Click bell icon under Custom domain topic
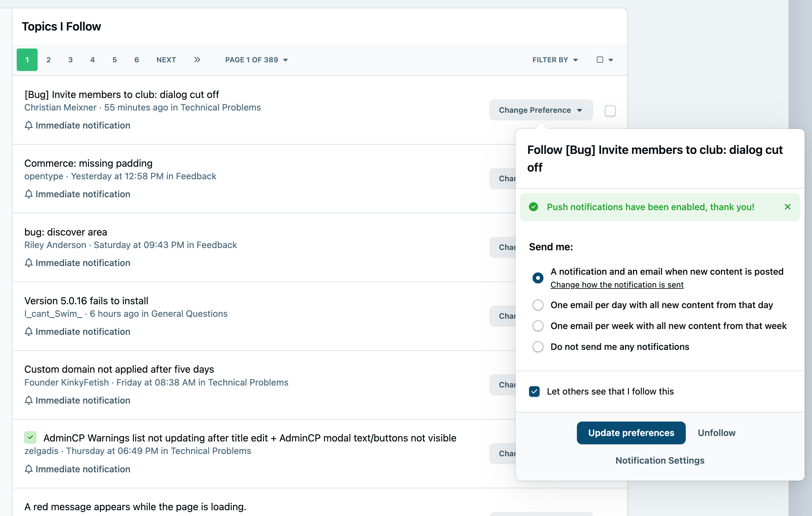Viewport: 812px width, 516px height. tap(29, 400)
